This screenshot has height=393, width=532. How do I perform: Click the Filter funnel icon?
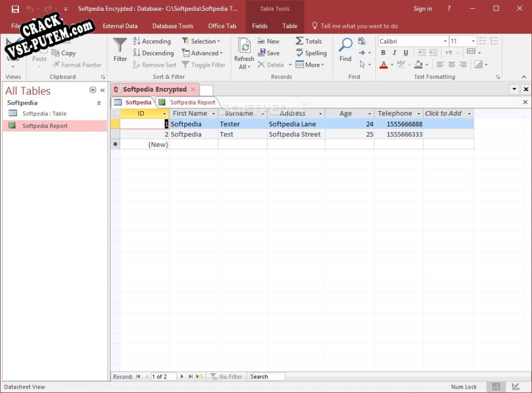click(120, 46)
